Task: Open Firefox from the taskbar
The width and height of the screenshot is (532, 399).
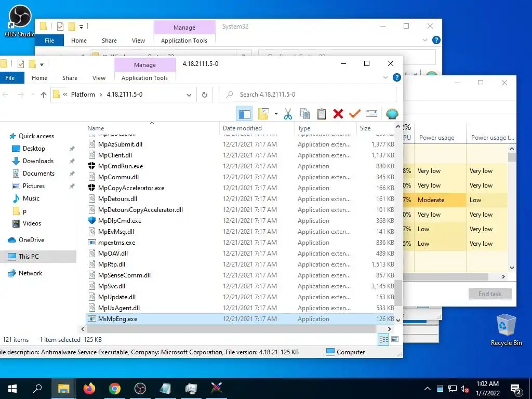Action: tap(89, 389)
